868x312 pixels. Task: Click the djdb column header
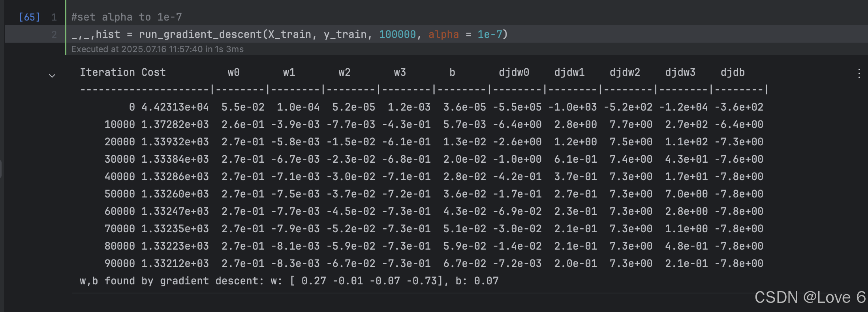[733, 72]
